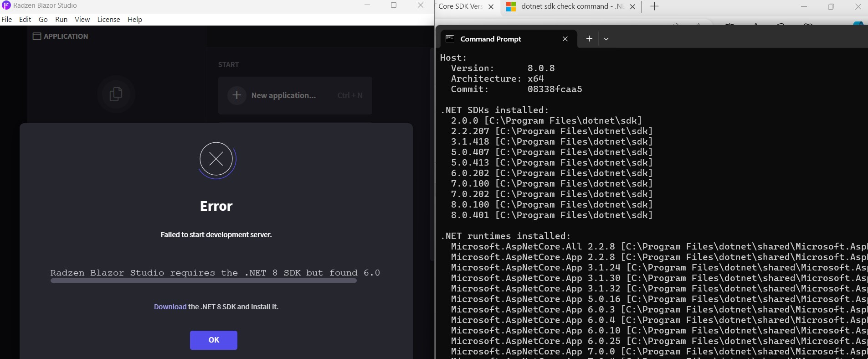
Task: Click the error X circle icon
Action: click(216, 159)
